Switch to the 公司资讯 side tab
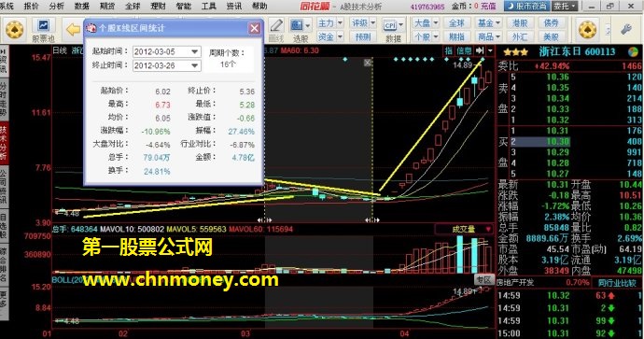 [4, 186]
